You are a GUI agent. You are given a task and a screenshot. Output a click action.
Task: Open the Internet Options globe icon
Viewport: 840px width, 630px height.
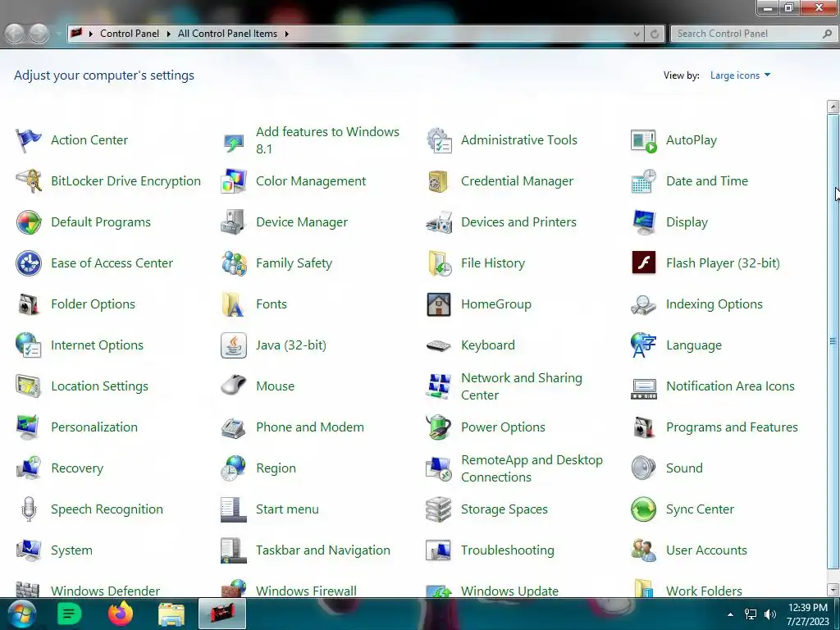[x=29, y=345]
